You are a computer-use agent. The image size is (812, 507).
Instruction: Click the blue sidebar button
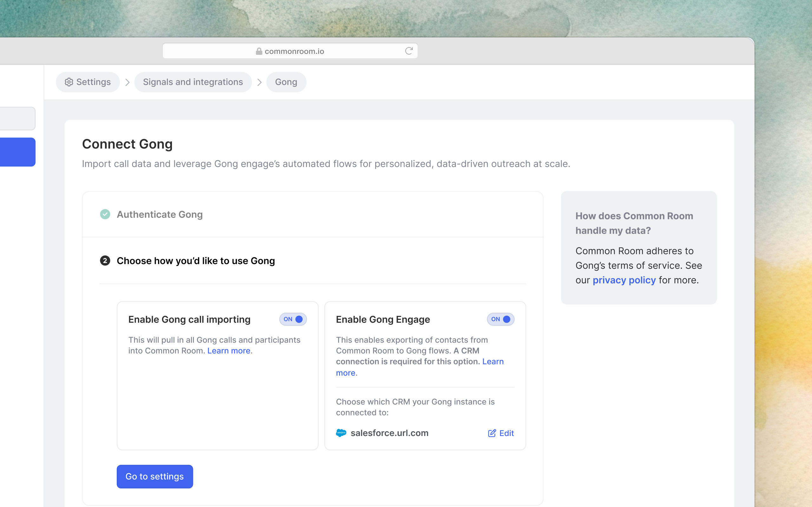(17, 152)
